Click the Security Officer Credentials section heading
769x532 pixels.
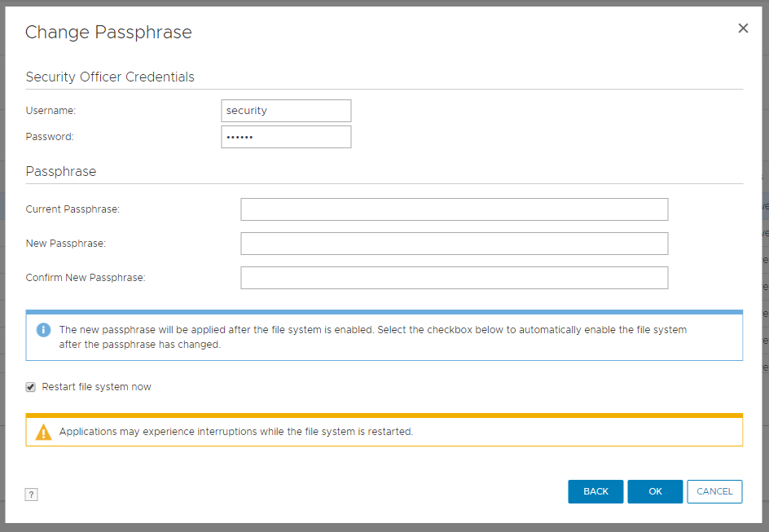[x=110, y=77]
